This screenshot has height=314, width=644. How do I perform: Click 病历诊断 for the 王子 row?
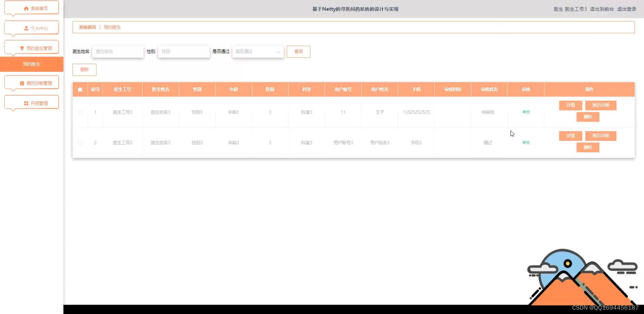pyautogui.click(x=601, y=105)
